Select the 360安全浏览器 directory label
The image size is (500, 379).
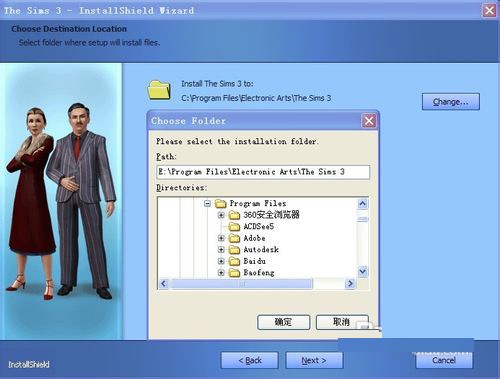(271, 215)
